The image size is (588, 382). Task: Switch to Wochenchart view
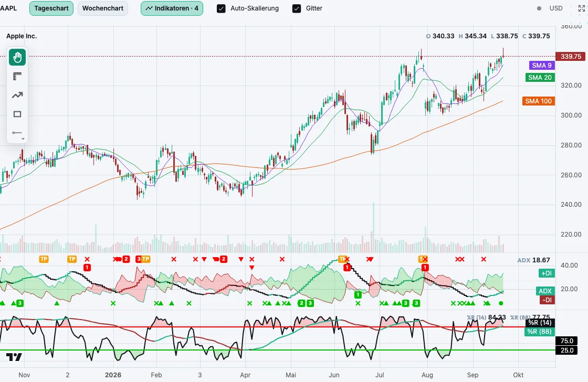click(x=103, y=8)
